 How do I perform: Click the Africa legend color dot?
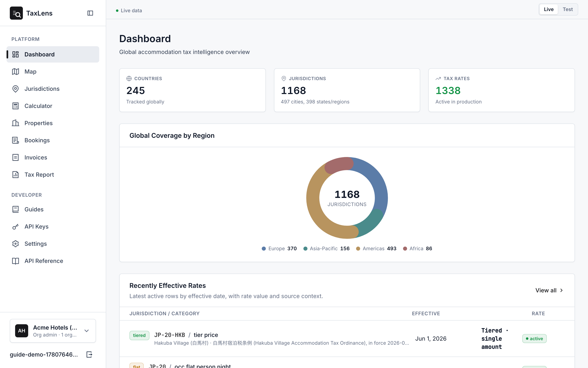405,248
